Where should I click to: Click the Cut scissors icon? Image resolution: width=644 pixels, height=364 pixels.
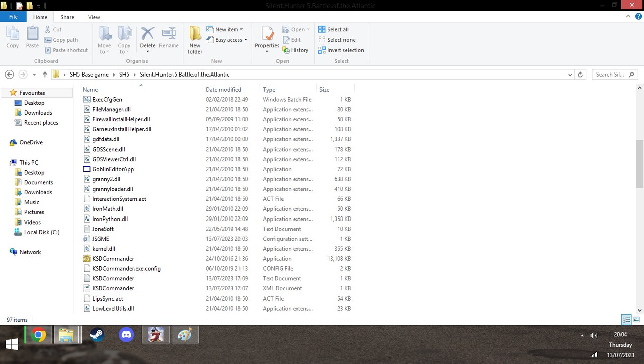48,29
